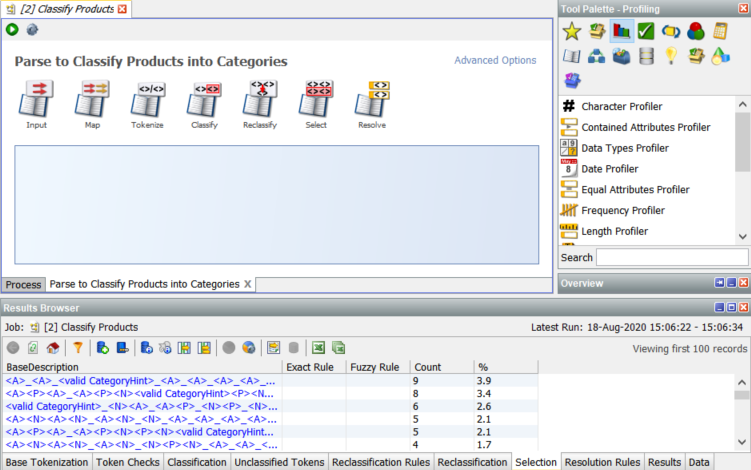Select the Resolve step icon
This screenshot has width=751, height=470.
tap(372, 101)
